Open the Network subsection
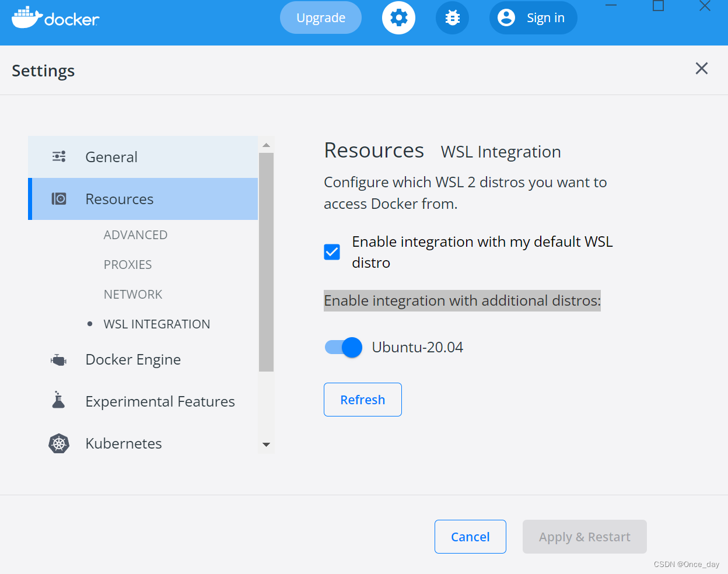The image size is (728, 574). (133, 294)
